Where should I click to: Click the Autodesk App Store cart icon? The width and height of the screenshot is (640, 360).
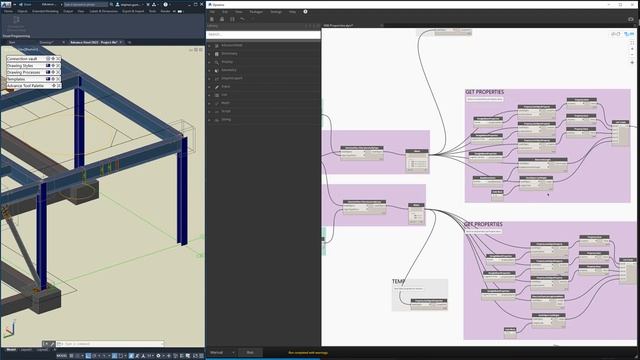click(148, 4)
